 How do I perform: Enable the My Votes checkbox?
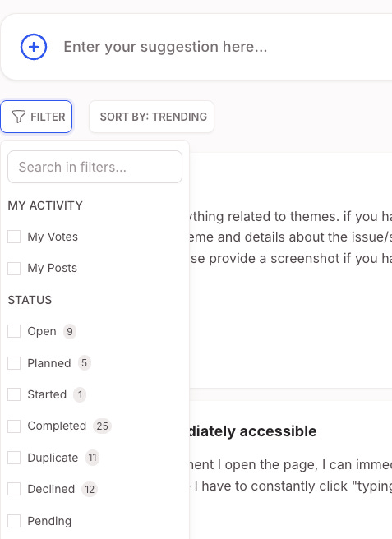[14, 237]
